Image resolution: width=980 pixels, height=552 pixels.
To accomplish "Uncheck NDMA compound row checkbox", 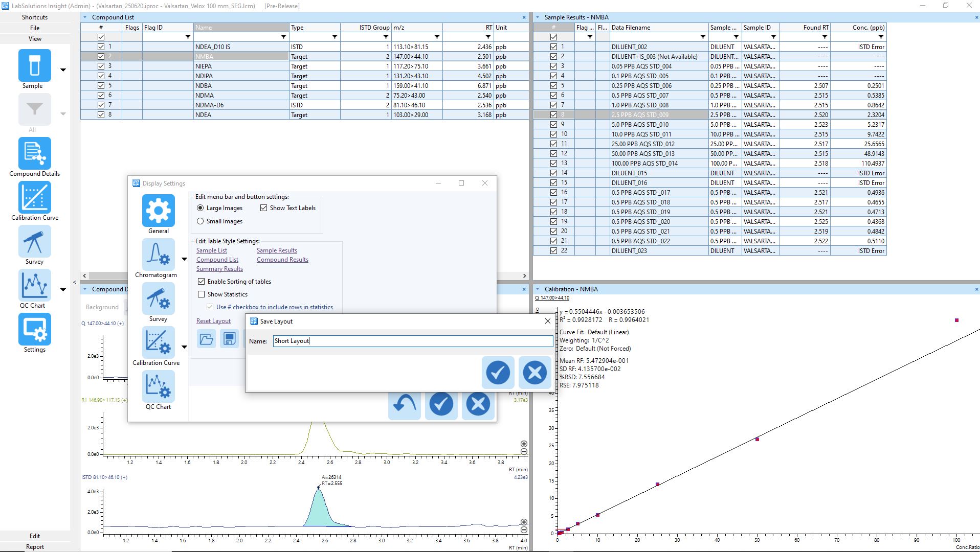I will [x=101, y=95].
